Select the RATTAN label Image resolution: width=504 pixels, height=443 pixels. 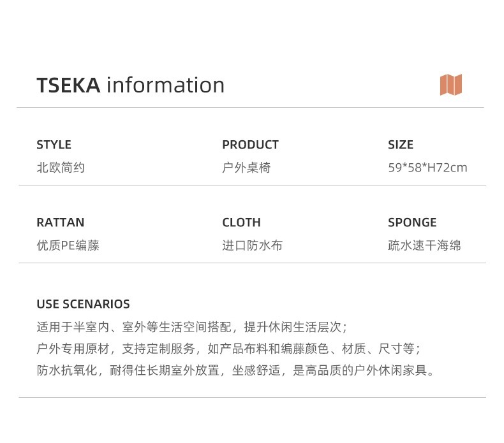(60, 222)
